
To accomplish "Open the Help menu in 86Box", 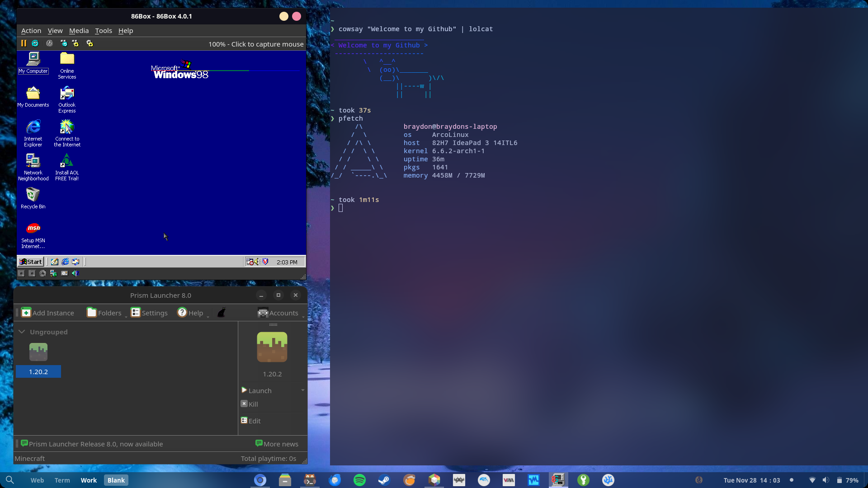I will pos(126,31).
